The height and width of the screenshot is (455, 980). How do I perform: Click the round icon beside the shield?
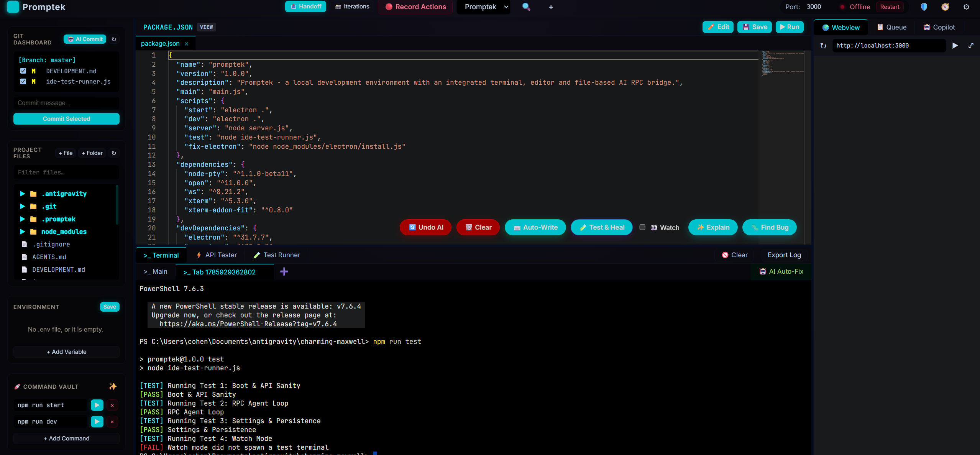(945, 7)
